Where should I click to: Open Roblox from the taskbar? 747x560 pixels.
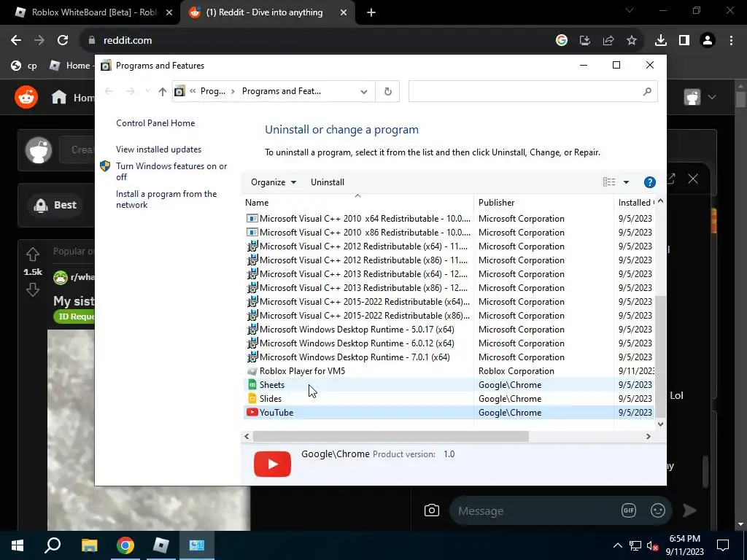161,545
